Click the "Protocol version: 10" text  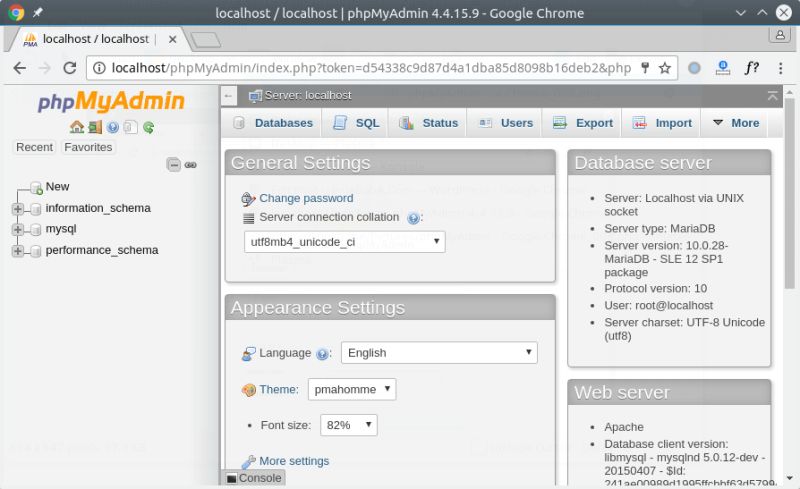[x=656, y=288]
